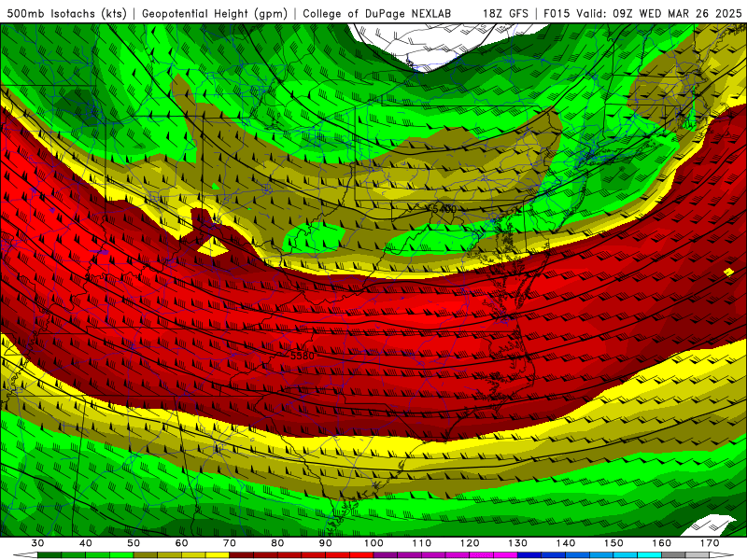Click the dark gray swatch right of 160

673,555
